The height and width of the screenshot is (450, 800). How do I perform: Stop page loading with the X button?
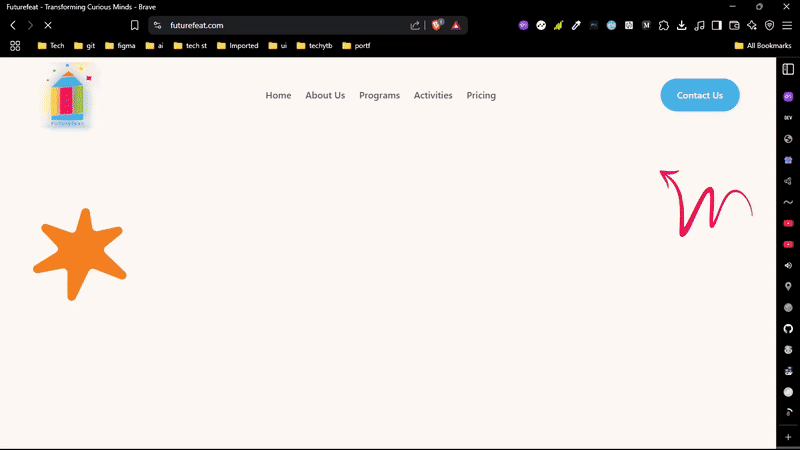pyautogui.click(x=47, y=25)
